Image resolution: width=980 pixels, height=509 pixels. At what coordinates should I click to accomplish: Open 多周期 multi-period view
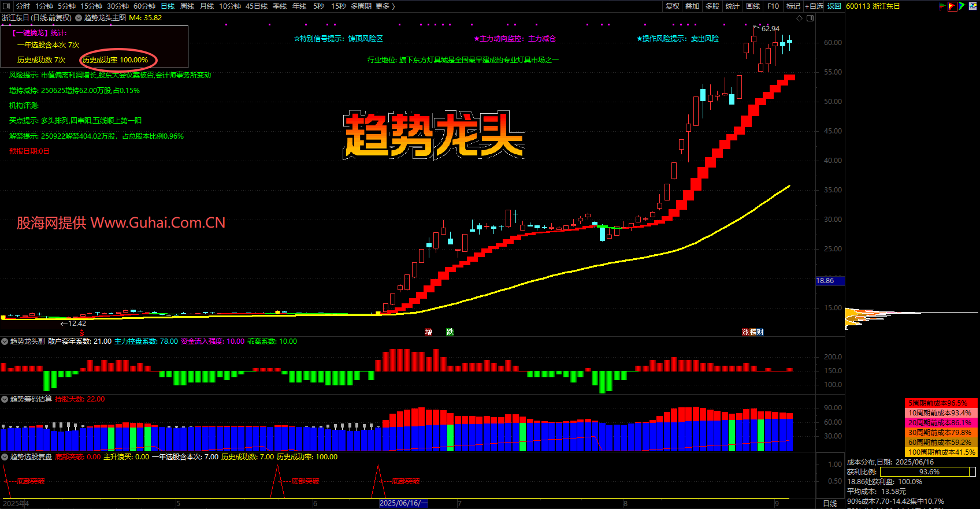(361, 6)
